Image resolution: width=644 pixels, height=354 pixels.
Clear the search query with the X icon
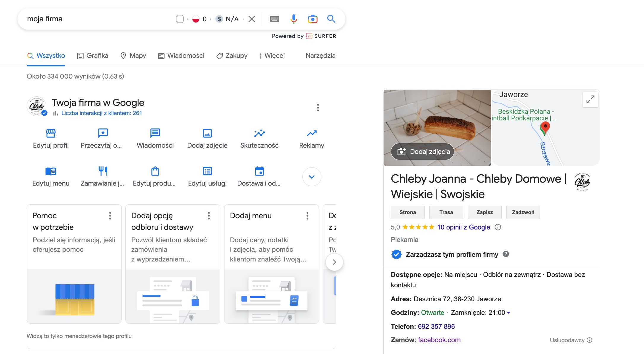[x=251, y=19]
